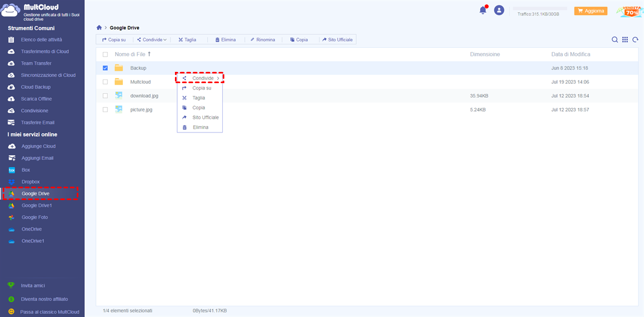This screenshot has width=644, height=317.
Task: Click the Aggiorna upgrade button
Action: tap(590, 11)
